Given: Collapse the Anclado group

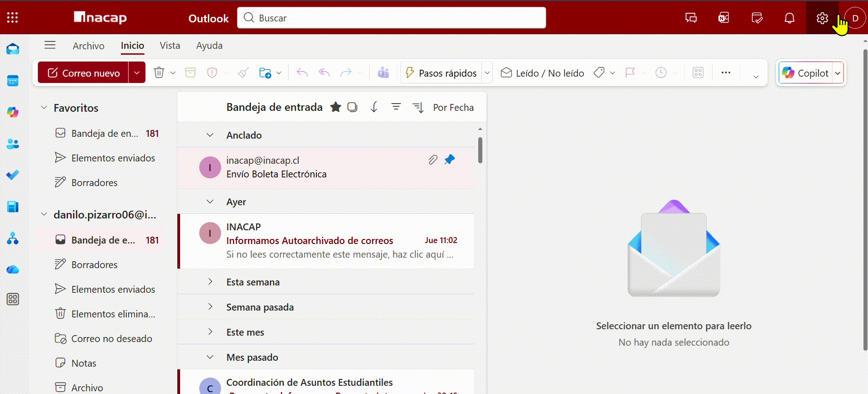Looking at the screenshot, I should pyautogui.click(x=210, y=135).
